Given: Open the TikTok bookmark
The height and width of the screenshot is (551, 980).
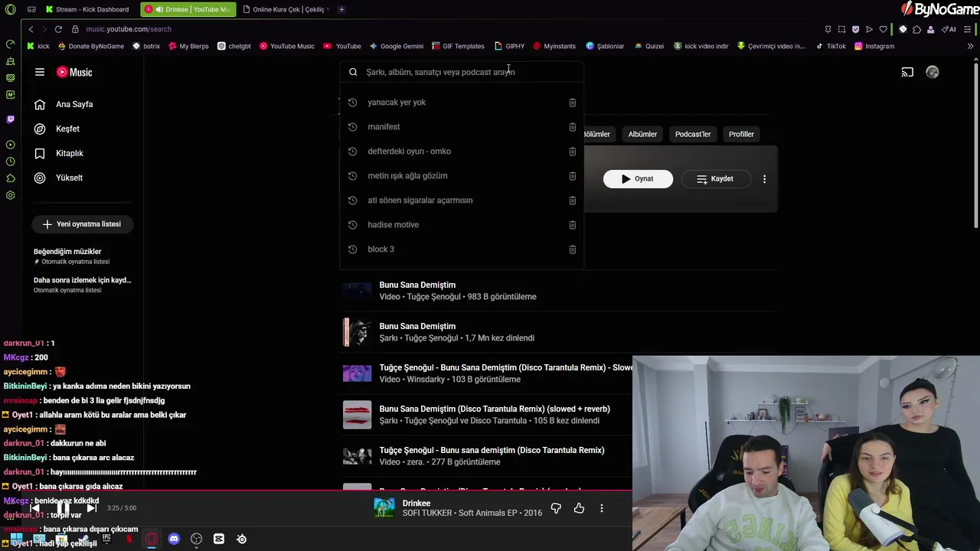Looking at the screenshot, I should 831,46.
